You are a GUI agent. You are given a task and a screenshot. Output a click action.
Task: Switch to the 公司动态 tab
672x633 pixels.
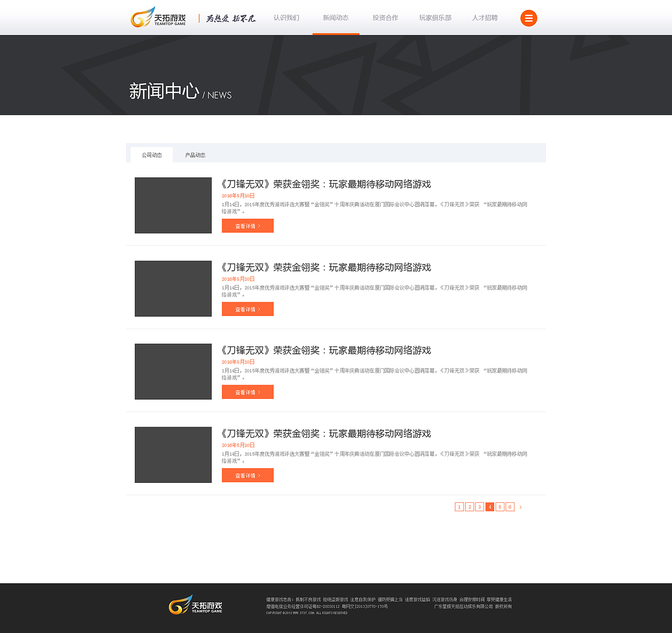(152, 155)
